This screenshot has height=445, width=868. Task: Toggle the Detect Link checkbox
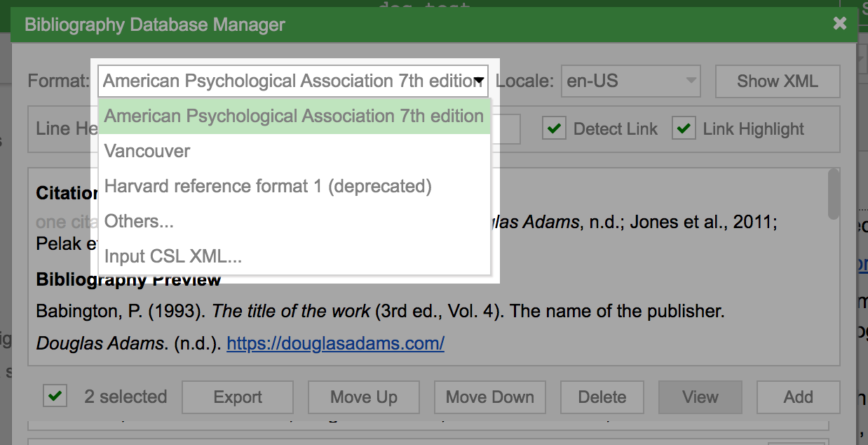554,129
